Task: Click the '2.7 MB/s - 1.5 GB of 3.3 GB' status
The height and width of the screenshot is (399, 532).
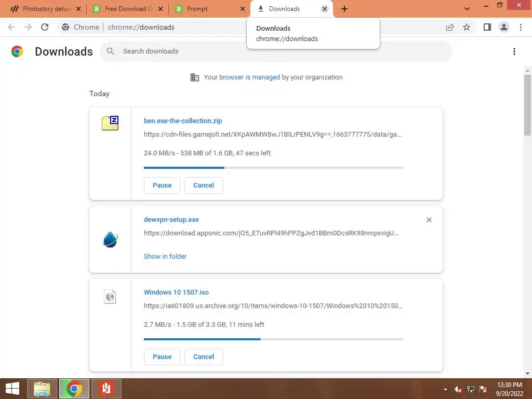Action: point(204,324)
